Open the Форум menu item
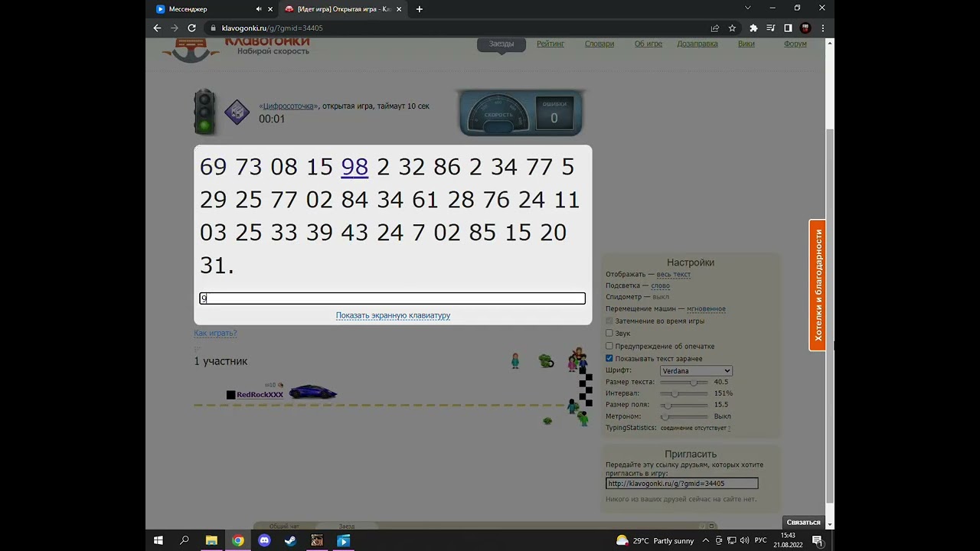Screen dimensions: 980x551 click(795, 44)
